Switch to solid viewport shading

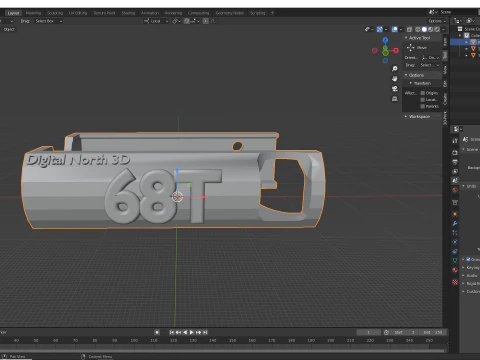424,29
